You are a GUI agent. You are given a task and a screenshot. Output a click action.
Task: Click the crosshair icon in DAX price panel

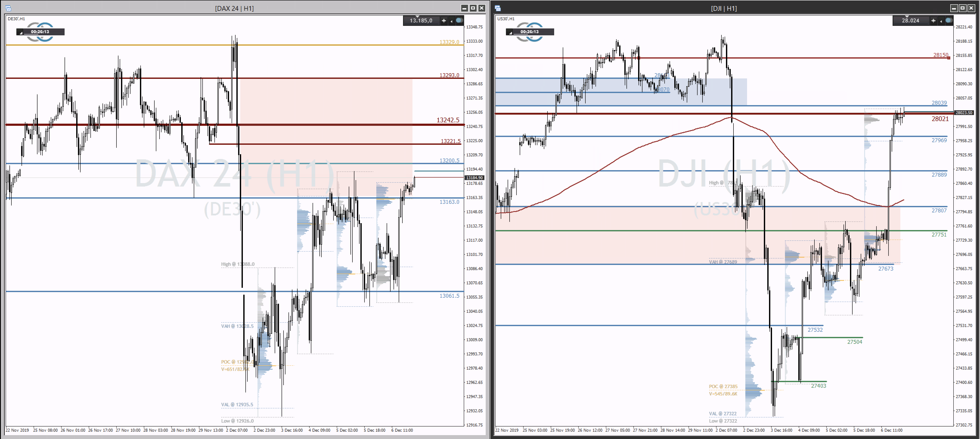[x=443, y=20]
